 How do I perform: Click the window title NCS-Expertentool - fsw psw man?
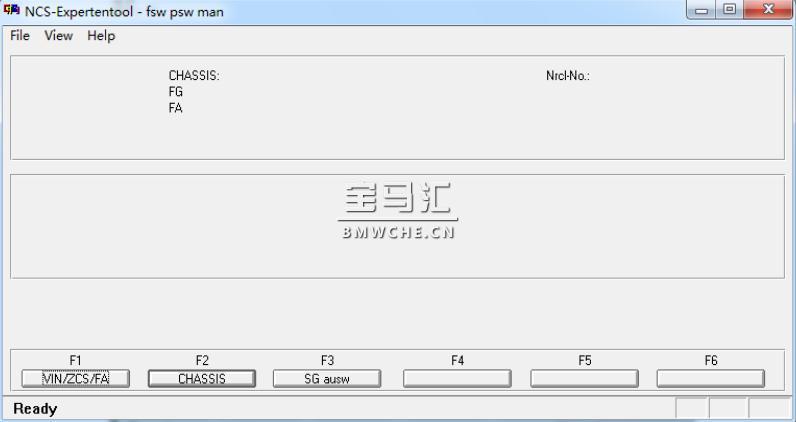[x=124, y=11]
